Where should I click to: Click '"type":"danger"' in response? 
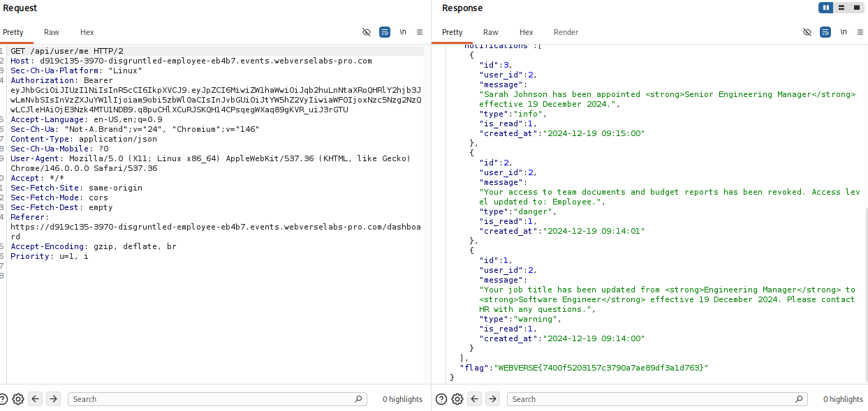518,212
